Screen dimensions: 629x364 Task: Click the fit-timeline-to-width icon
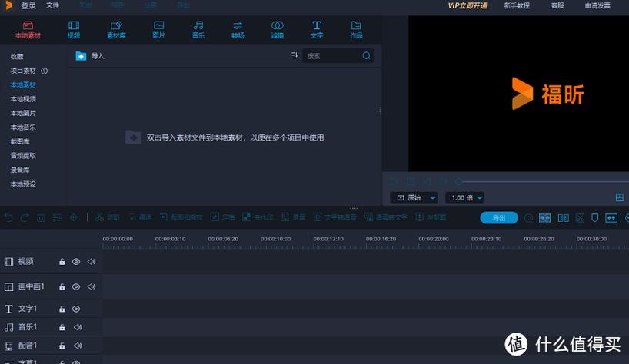click(x=611, y=218)
